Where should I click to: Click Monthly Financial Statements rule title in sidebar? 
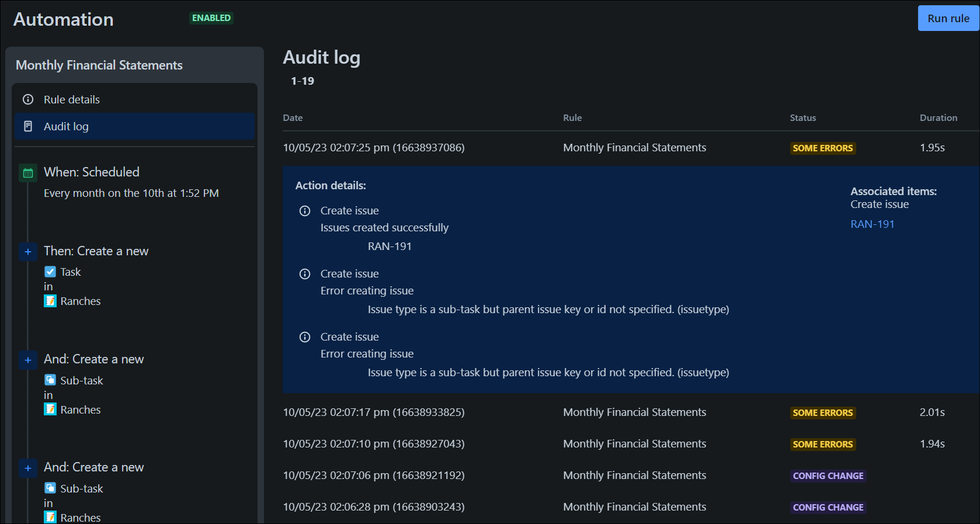point(99,65)
